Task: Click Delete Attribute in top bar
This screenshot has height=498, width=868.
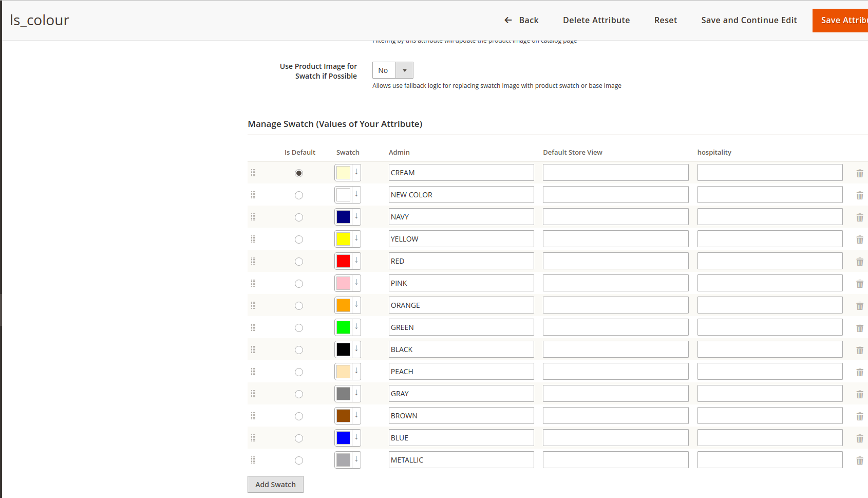Action: point(596,20)
